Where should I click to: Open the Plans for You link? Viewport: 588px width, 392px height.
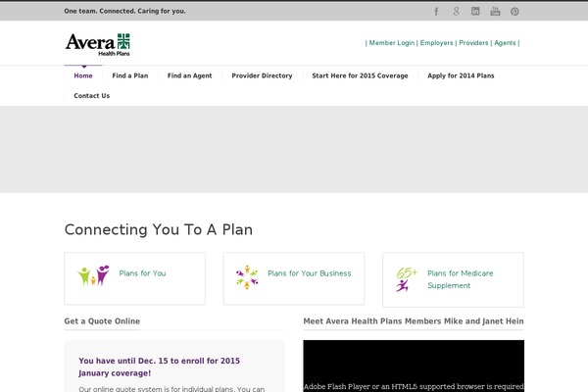click(x=142, y=273)
